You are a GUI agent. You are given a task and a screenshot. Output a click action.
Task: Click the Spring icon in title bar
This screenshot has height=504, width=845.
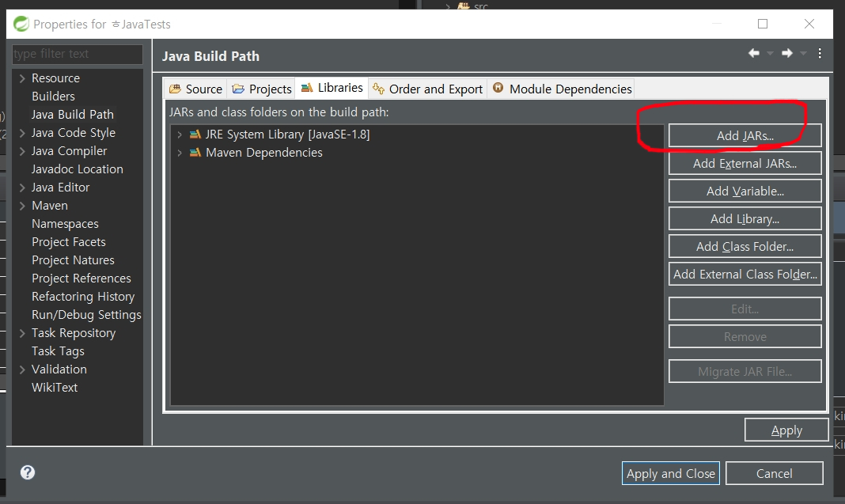(x=21, y=24)
